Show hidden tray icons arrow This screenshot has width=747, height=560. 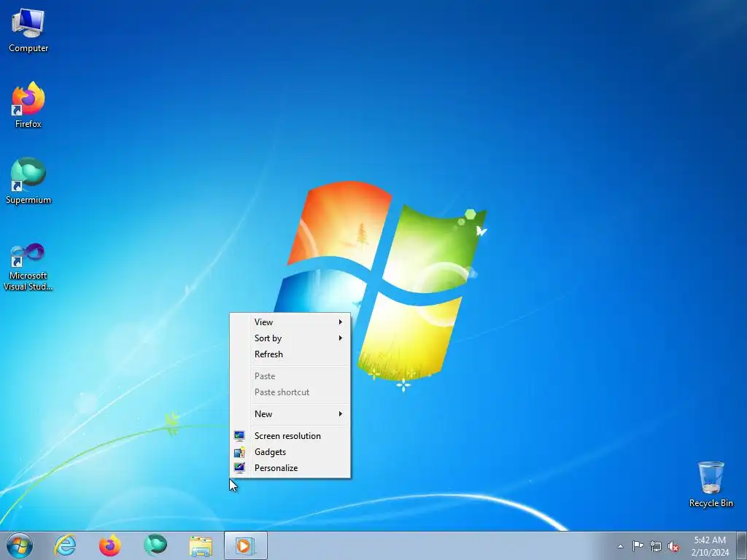(x=620, y=546)
